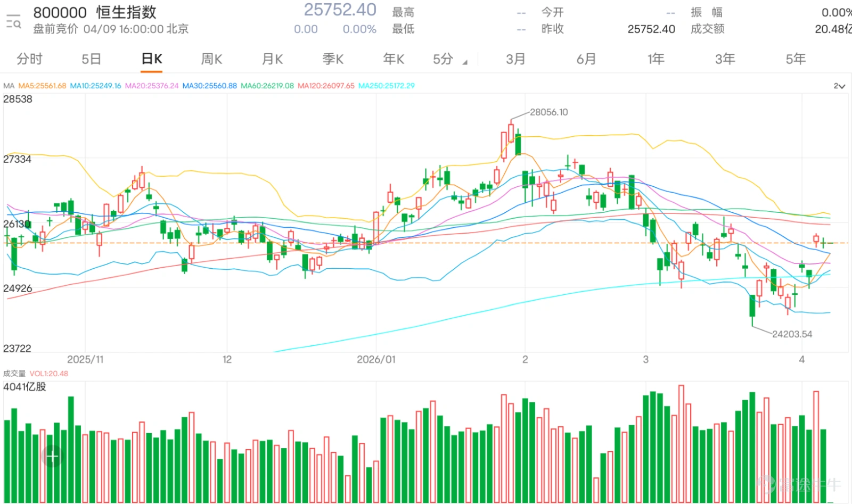Click the 2025/11 date axis label
The image size is (852, 504).
click(85, 359)
